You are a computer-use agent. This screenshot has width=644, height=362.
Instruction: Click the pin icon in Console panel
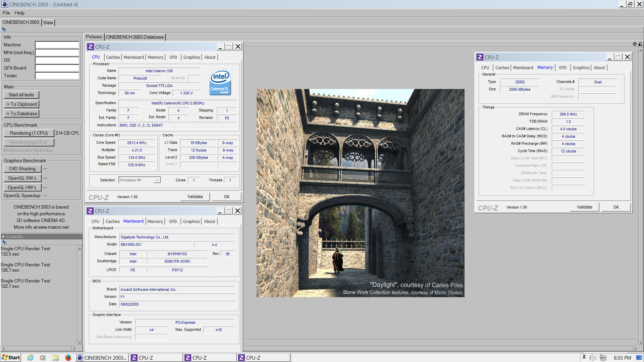pos(4,242)
